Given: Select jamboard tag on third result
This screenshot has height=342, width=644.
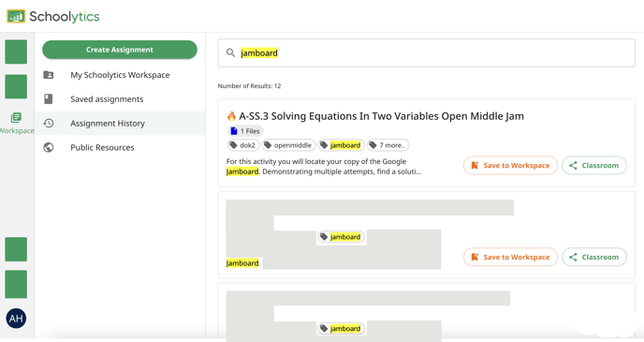Looking at the screenshot, I should 341,329.
